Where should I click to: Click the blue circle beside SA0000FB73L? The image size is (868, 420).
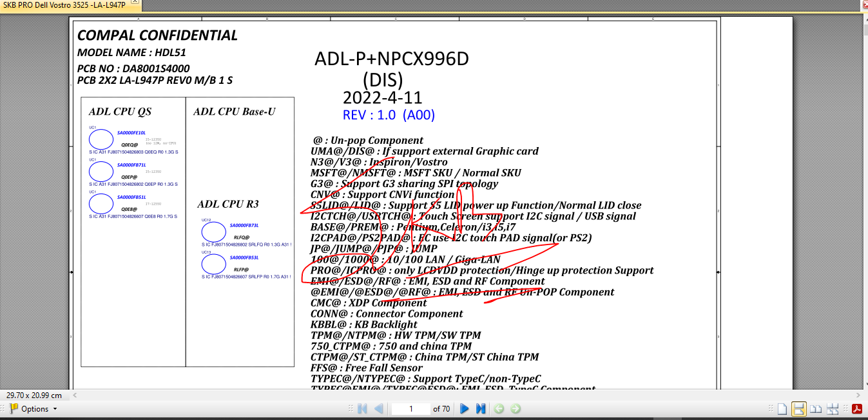point(214,232)
